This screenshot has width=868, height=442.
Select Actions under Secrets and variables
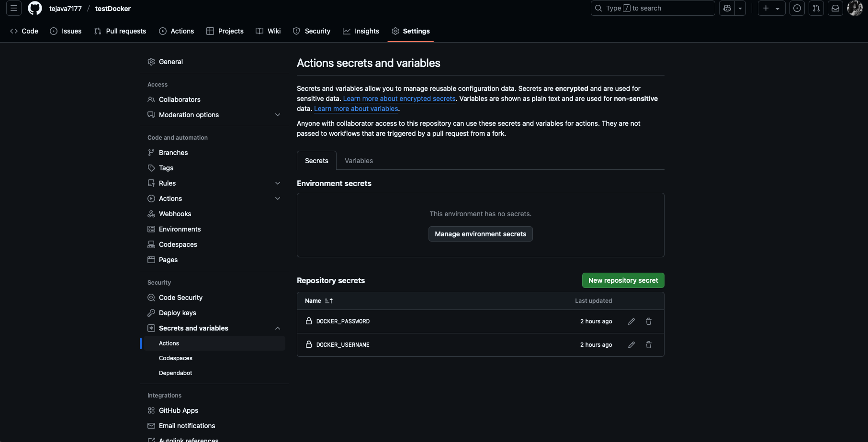click(x=214, y=343)
